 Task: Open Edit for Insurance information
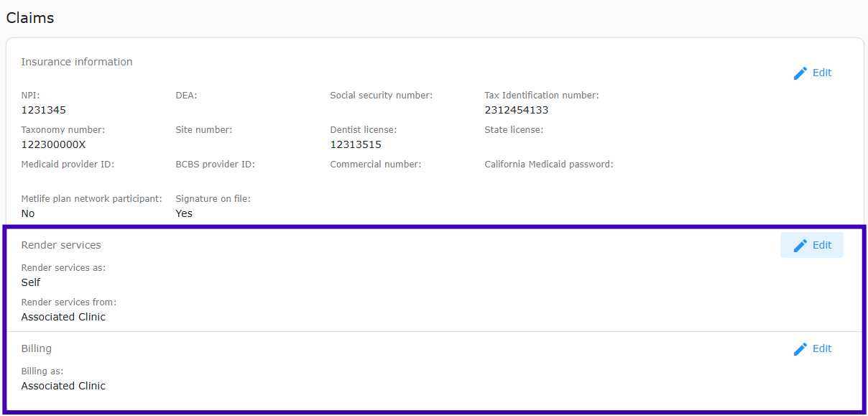813,73
